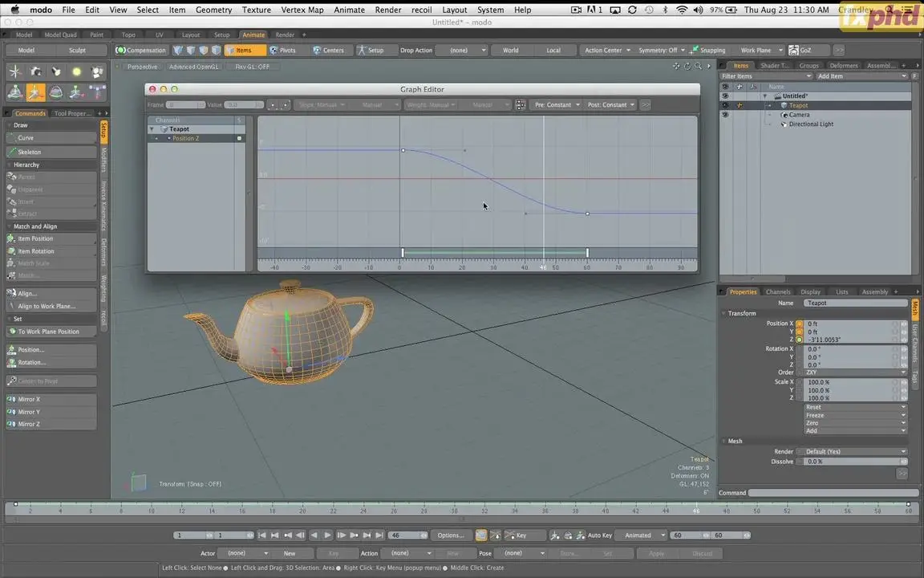924x578 pixels.
Task: Select the locator item tool icon
Action: tap(14, 72)
